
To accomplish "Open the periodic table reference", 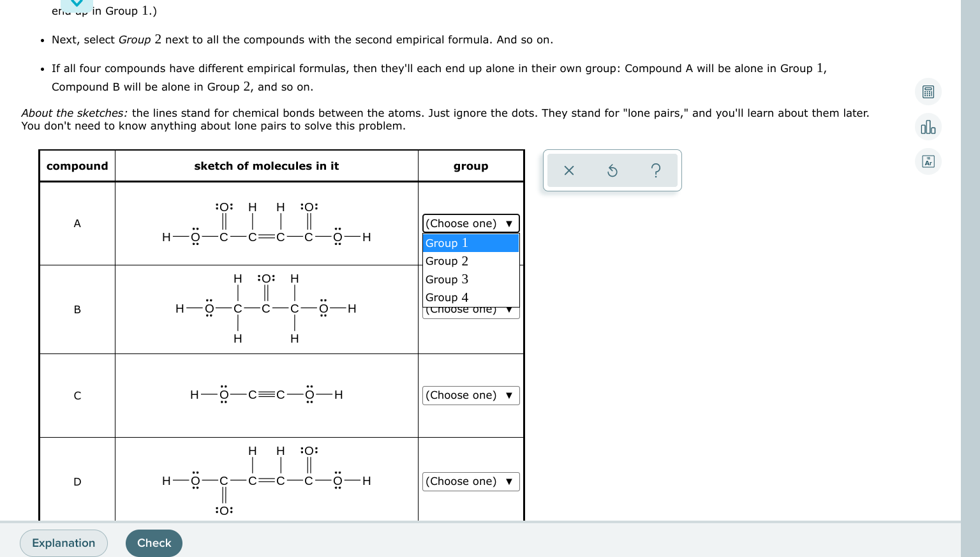I will (928, 161).
